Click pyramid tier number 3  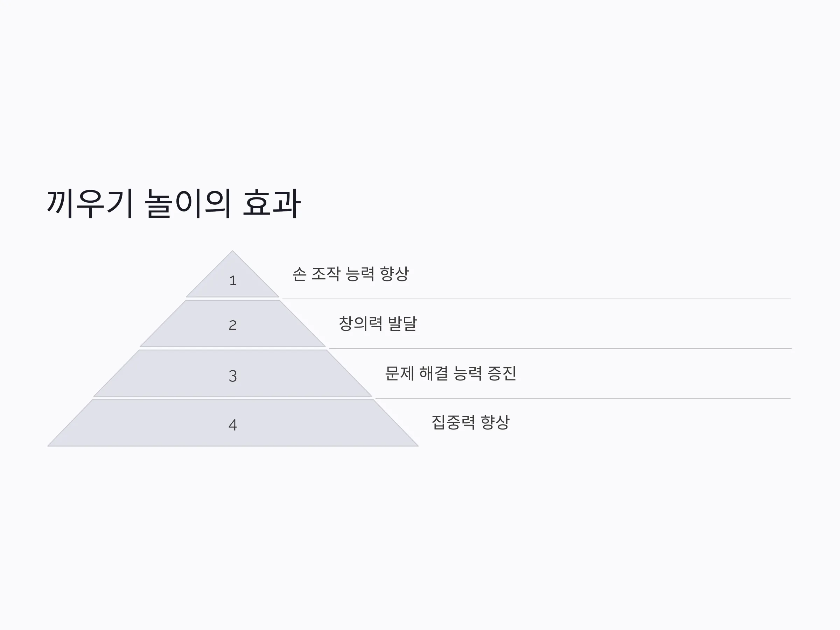232,373
